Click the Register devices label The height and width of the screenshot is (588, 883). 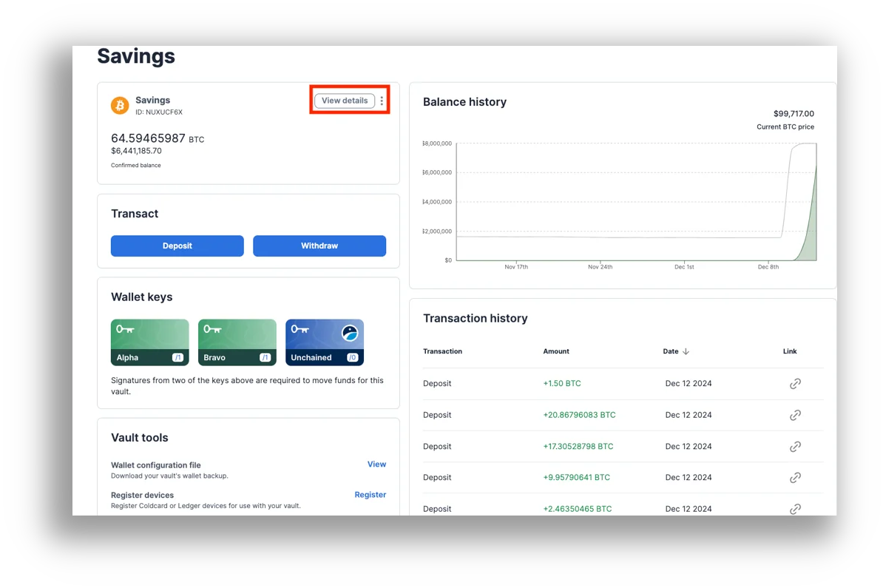(x=143, y=495)
